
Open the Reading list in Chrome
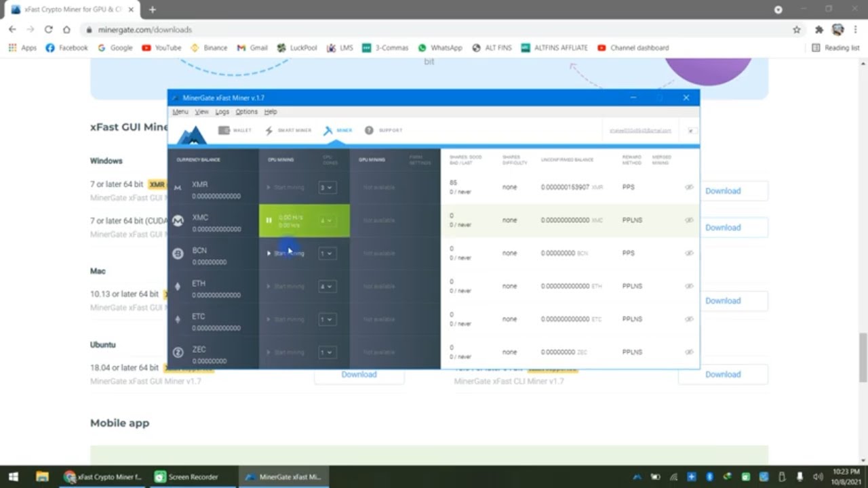pos(835,48)
